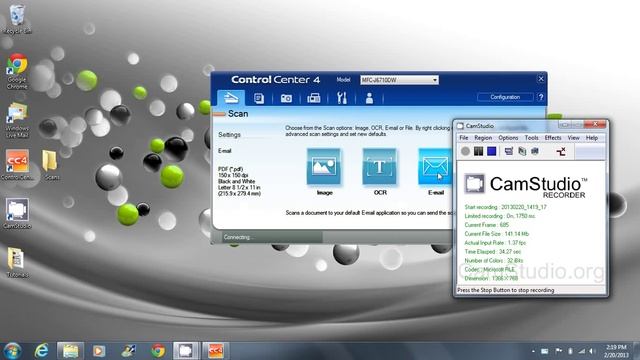640x360 pixels.
Task: Close the CamStudio window
Action: (x=596, y=124)
